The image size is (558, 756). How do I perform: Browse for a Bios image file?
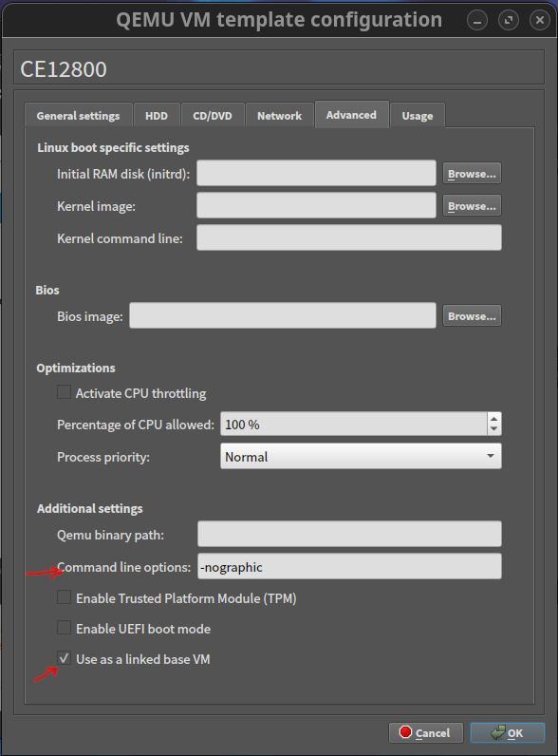point(472,316)
